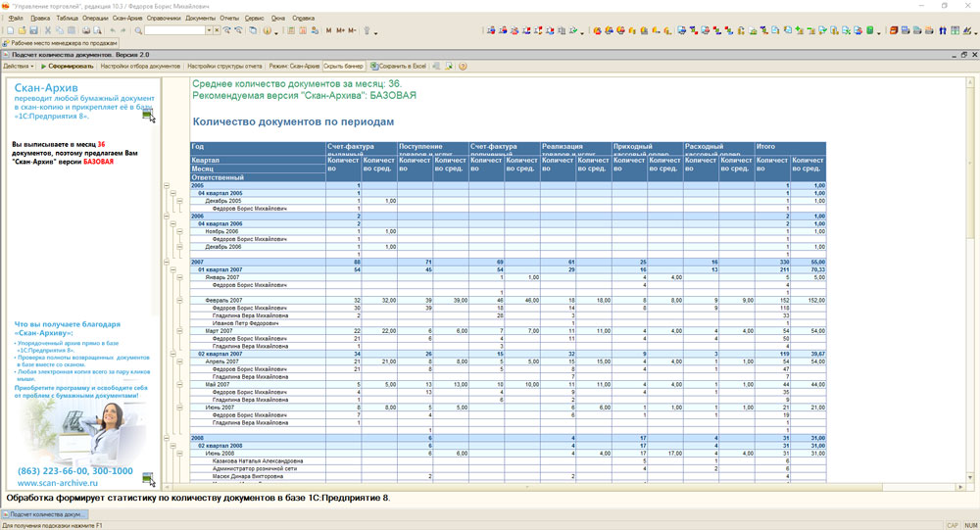Open the Отчеты menu
This screenshot has height=530, width=980.
click(x=229, y=18)
